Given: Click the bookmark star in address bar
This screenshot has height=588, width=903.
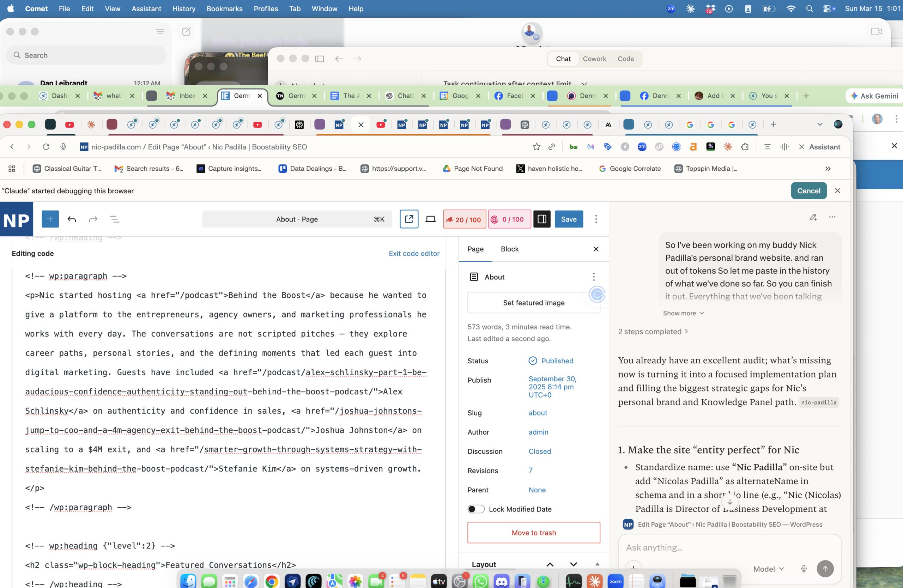Looking at the screenshot, I should coord(536,147).
